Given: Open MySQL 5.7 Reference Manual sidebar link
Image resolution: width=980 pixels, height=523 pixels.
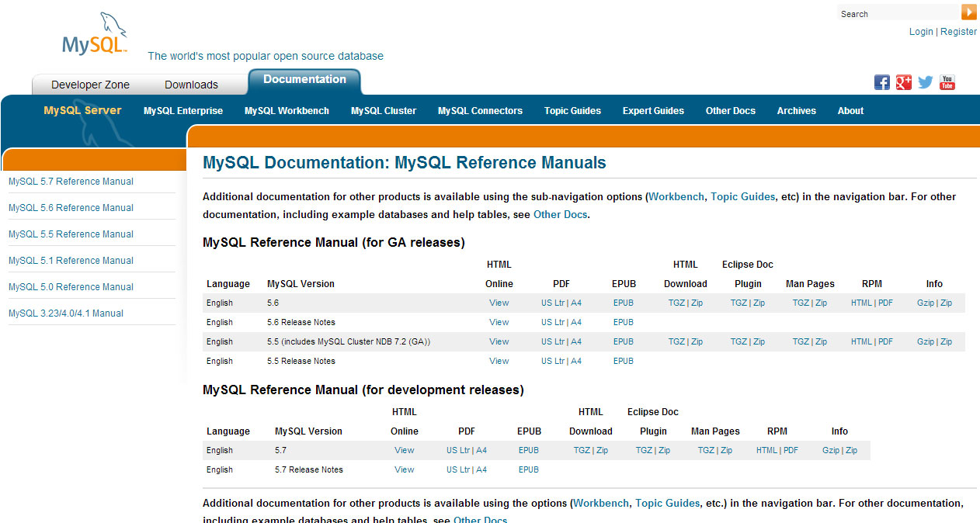Looking at the screenshot, I should [71, 182].
